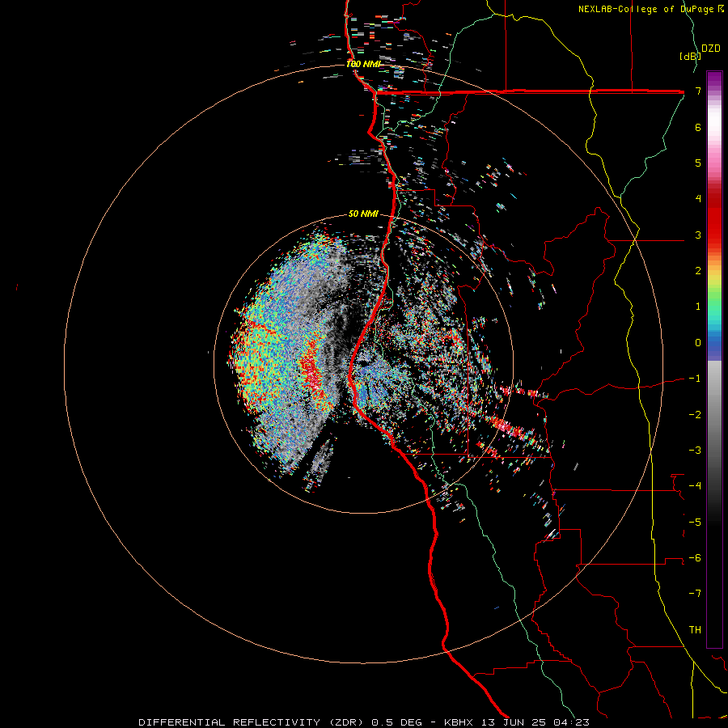Click the 50 NMI range ring label
The height and width of the screenshot is (728, 728).
[x=363, y=214]
